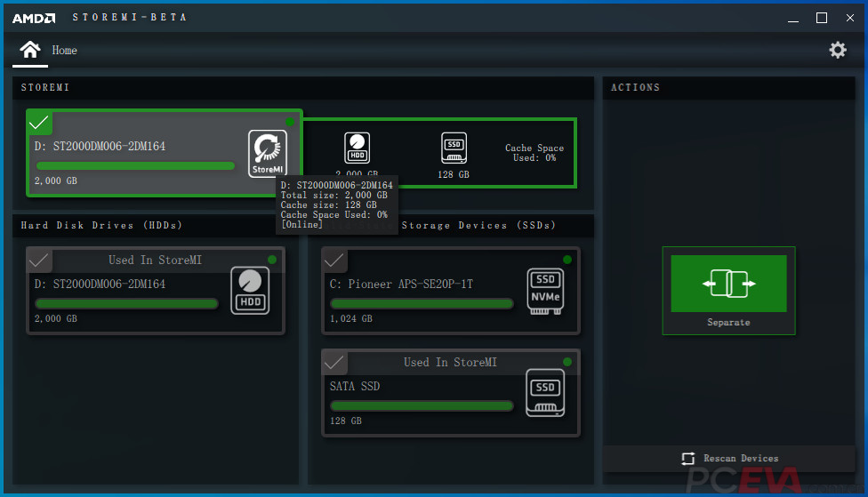Click the 128 GB SSD icon in summary
This screenshot has width=868, height=497.
454,148
